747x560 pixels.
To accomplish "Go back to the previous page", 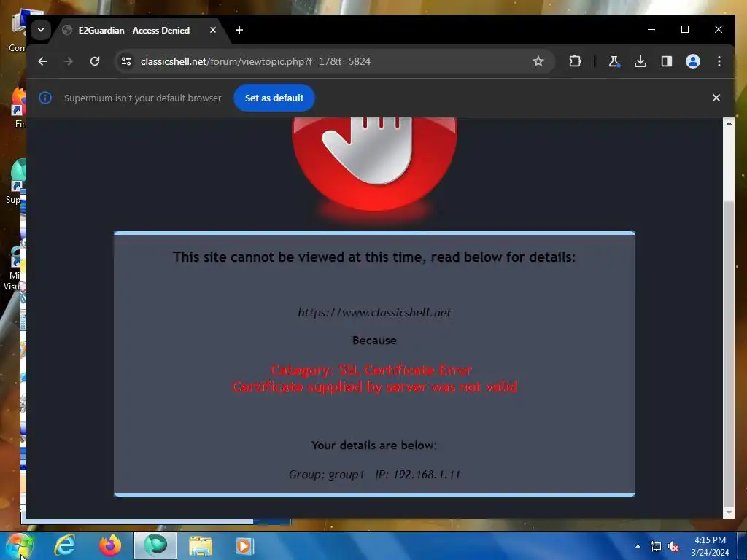I will pos(42,61).
